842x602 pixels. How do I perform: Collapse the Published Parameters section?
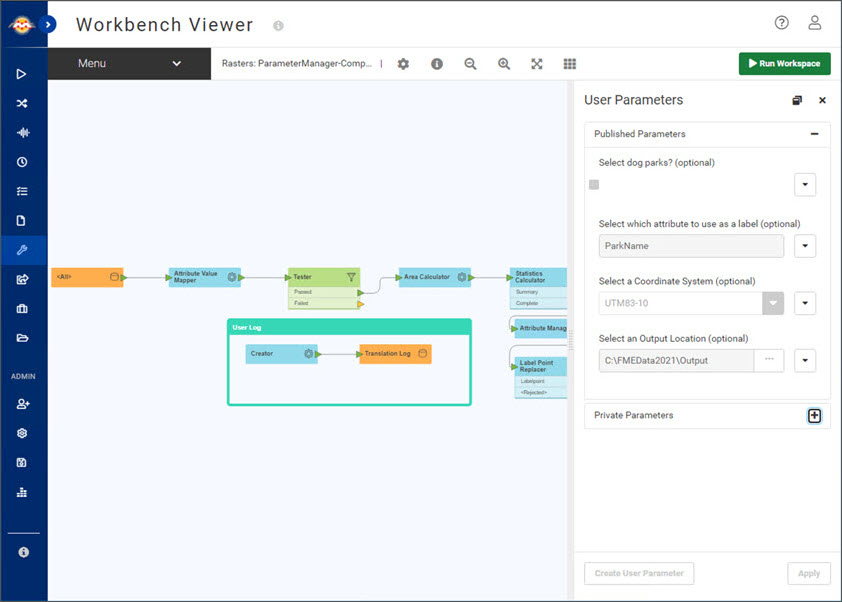pos(815,134)
